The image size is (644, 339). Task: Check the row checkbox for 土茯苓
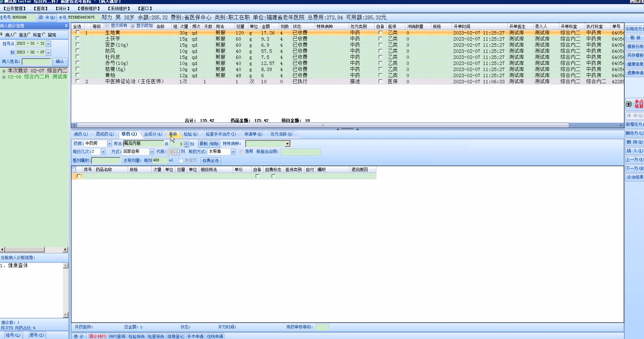pyautogui.click(x=78, y=39)
